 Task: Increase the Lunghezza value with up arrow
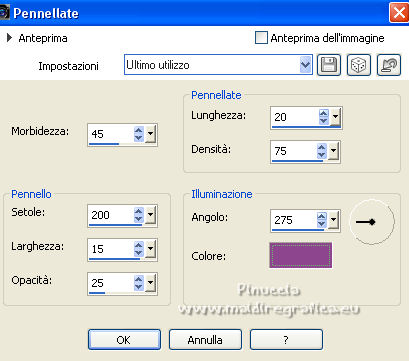pyautogui.click(x=323, y=113)
